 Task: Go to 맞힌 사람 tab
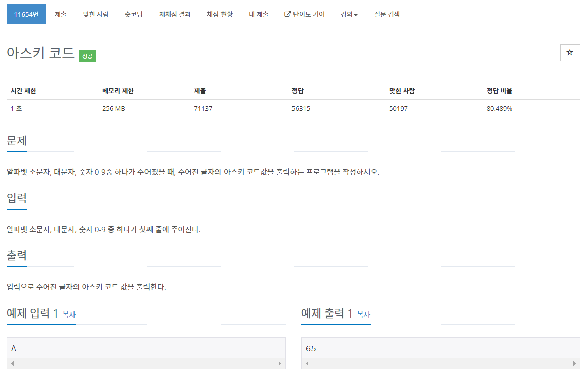[x=96, y=14]
